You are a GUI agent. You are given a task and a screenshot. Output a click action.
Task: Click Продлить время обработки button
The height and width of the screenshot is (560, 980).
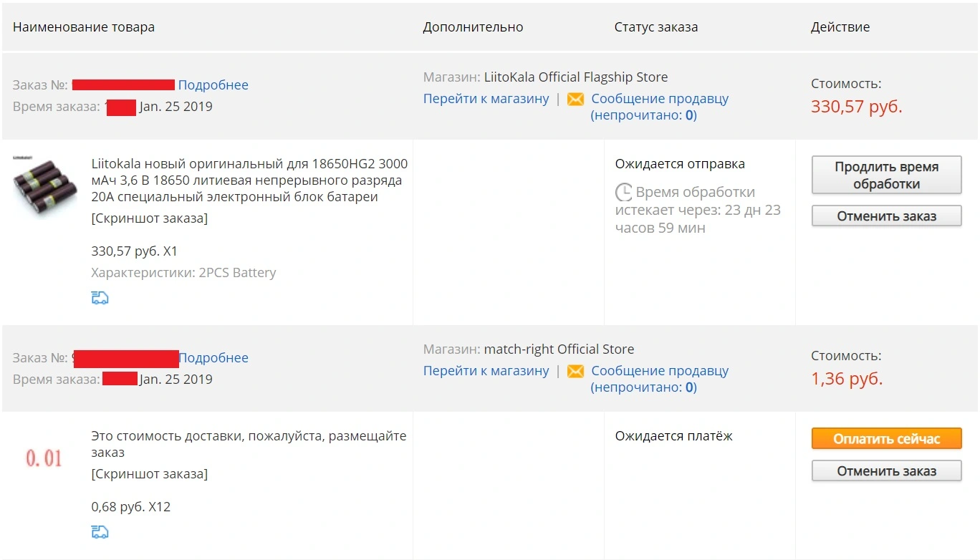tap(886, 175)
